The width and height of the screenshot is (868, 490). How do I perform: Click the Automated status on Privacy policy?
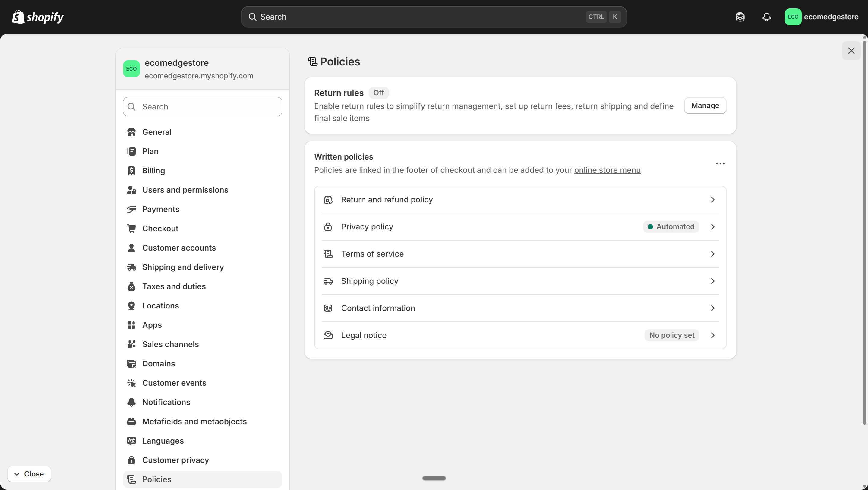[x=671, y=226]
